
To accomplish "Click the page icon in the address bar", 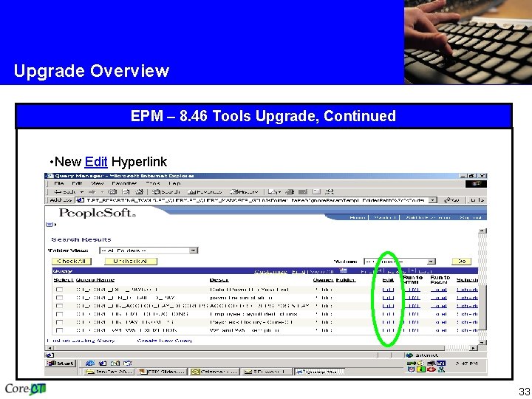I will click(81, 200).
